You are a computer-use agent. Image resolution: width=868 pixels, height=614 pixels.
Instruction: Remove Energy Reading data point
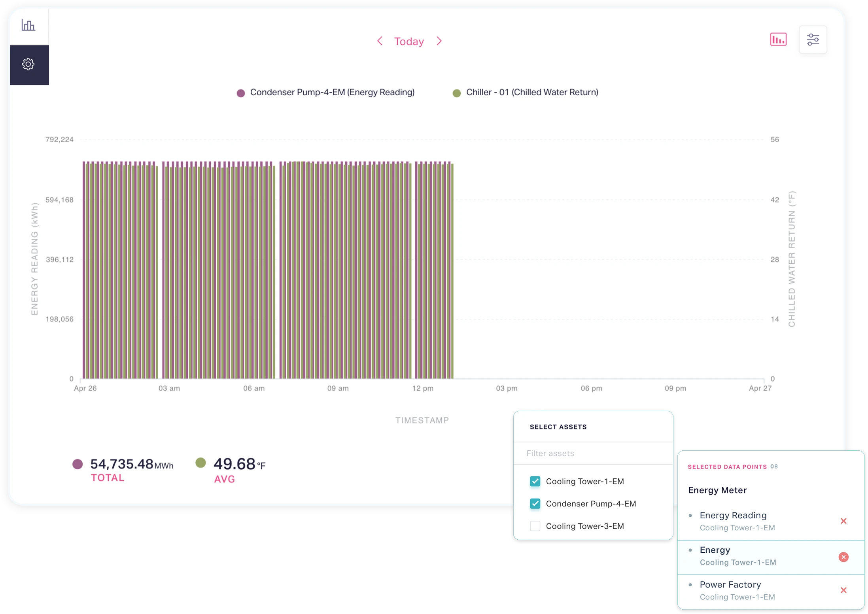tap(843, 521)
